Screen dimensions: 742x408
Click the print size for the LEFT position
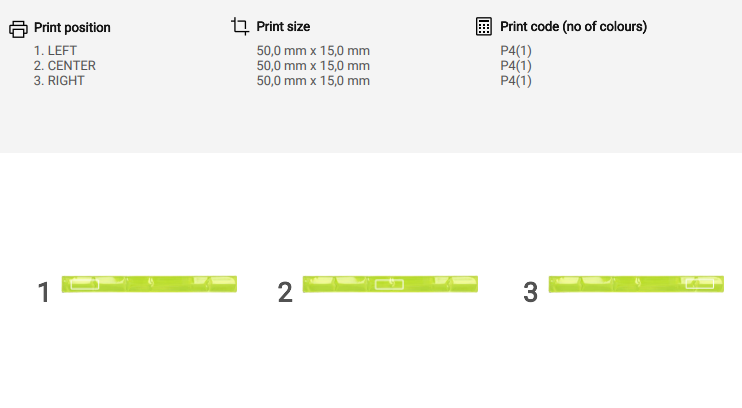coord(313,51)
